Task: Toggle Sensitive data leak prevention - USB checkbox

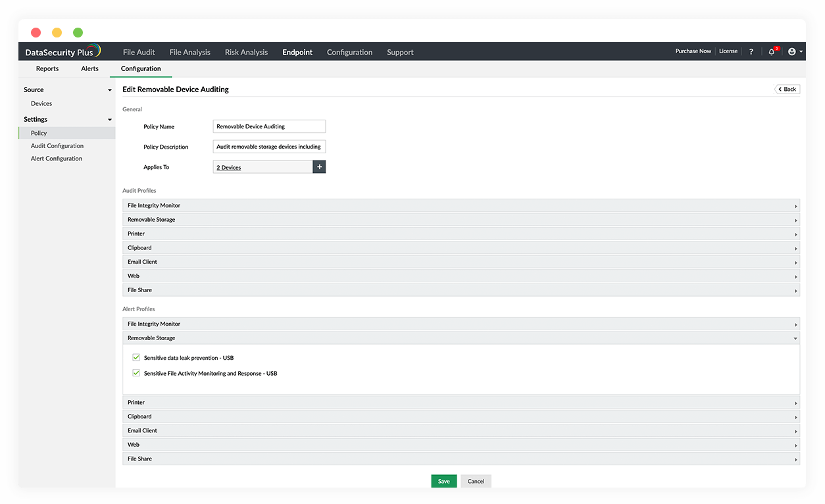Action: (x=136, y=357)
